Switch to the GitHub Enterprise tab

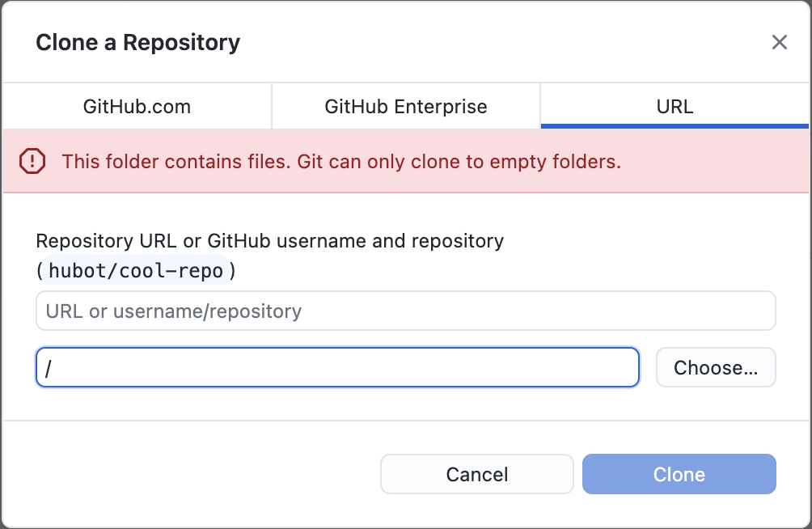tap(405, 106)
